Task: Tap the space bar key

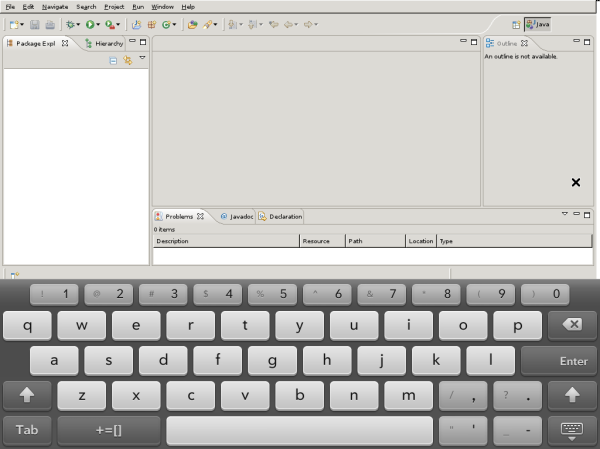Action: (300, 430)
